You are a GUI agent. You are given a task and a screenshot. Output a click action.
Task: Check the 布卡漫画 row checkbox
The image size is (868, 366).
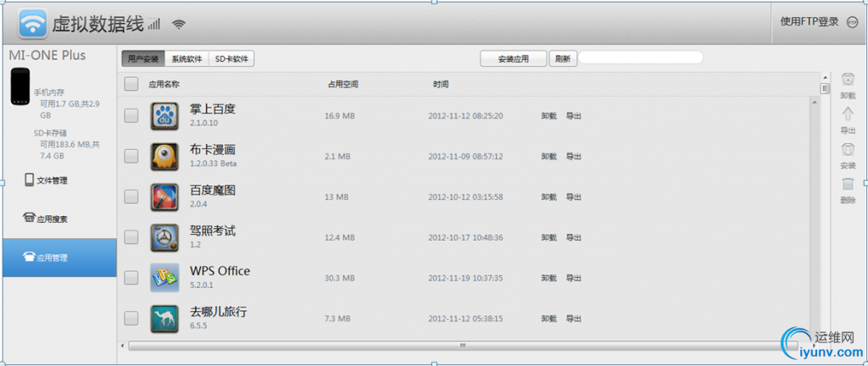(x=131, y=157)
